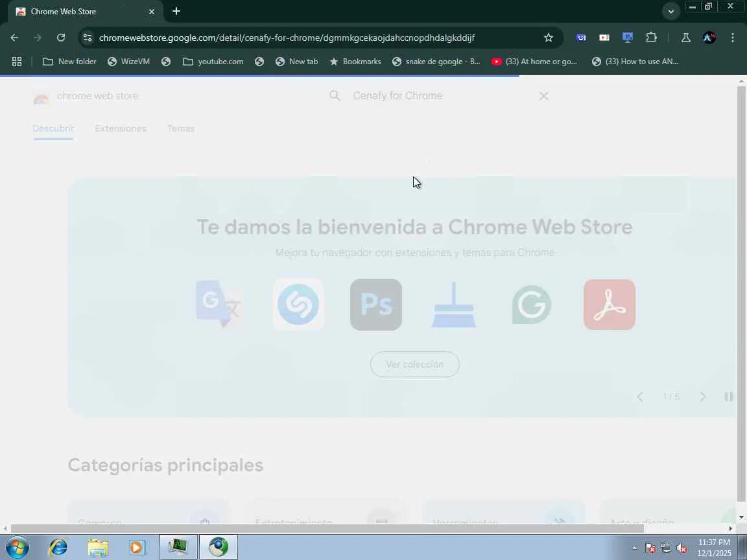Screen dimensions: 747x560
Task: Open the network tray icon
Action: tap(666, 548)
